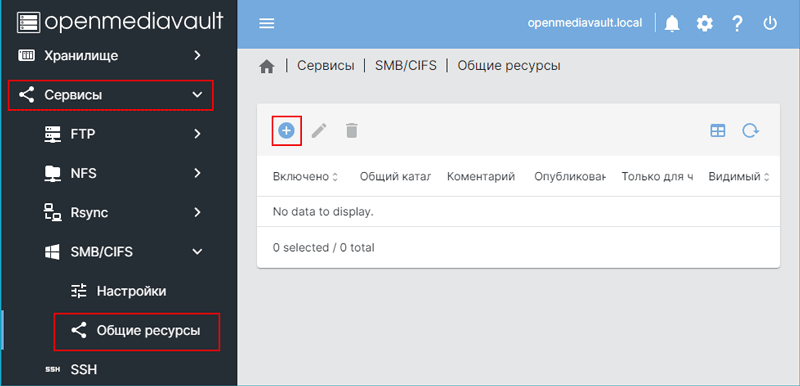
Task: Open user settings gear icon
Action: pyautogui.click(x=705, y=23)
